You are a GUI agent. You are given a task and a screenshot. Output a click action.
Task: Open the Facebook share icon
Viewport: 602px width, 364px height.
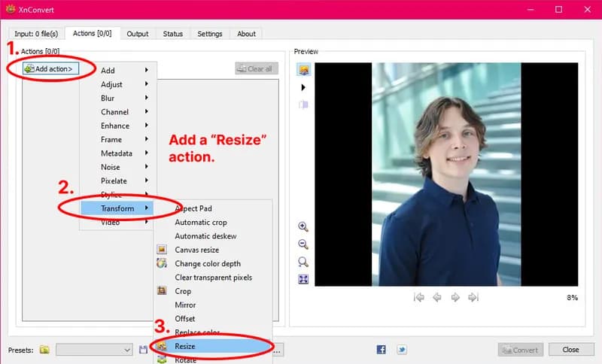click(x=382, y=350)
